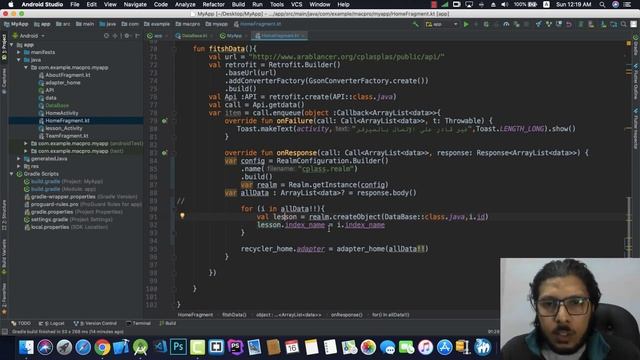This screenshot has height=360, width=640.
Task: Click the Spotlight search icon in menu bar
Action: coord(602,4)
